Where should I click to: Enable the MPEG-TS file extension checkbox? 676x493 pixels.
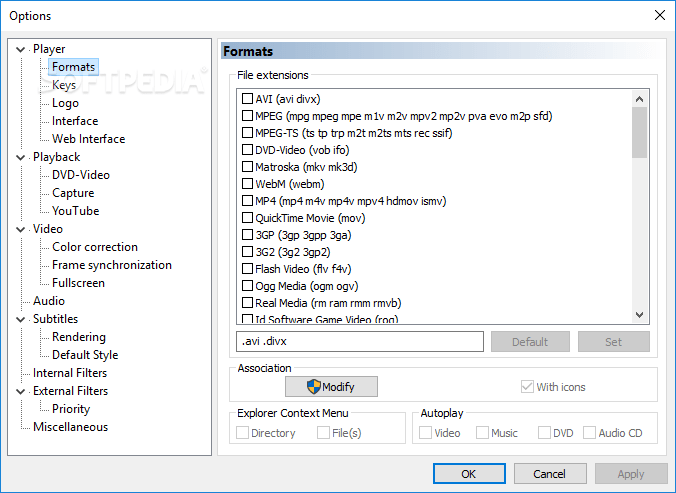coord(247,133)
